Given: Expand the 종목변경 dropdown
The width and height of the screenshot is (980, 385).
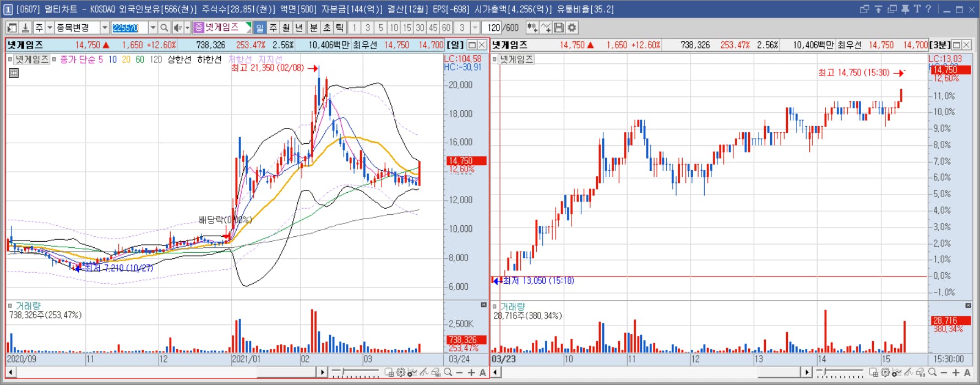Looking at the screenshot, I should (105, 28).
